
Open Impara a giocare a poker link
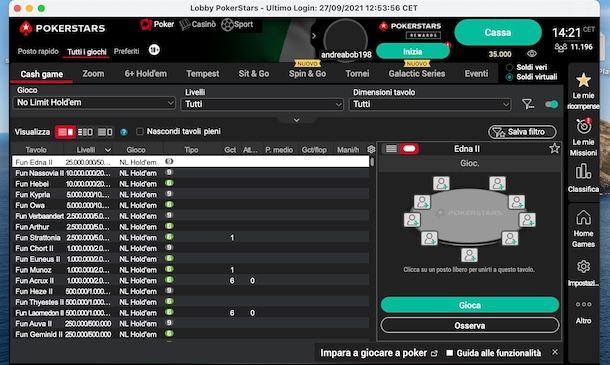point(379,353)
